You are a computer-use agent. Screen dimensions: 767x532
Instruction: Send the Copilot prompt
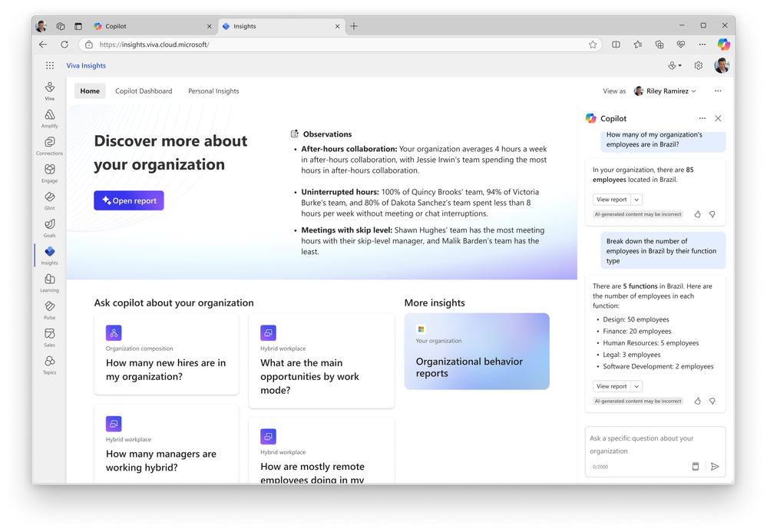pyautogui.click(x=715, y=467)
